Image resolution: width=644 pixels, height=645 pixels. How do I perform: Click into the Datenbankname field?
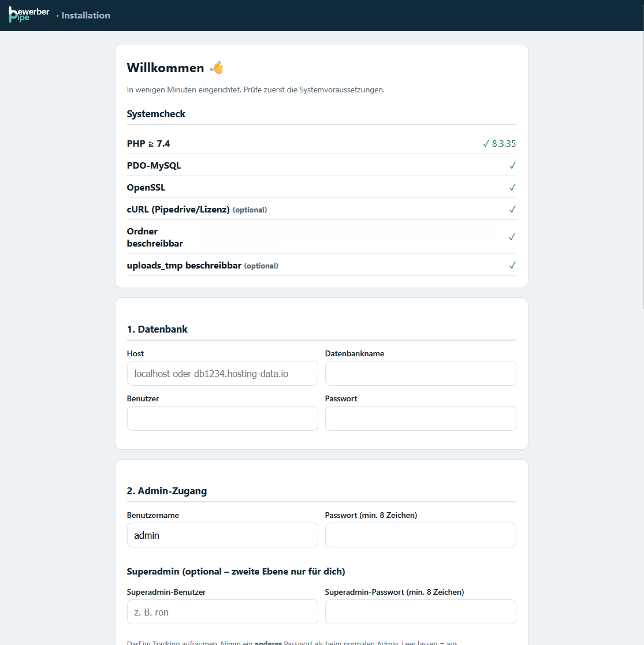420,374
